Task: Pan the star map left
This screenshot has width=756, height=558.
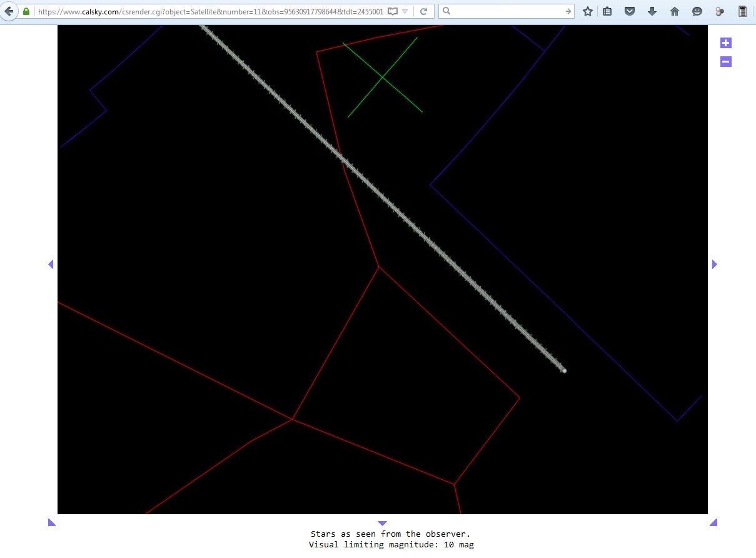Action: (51, 265)
